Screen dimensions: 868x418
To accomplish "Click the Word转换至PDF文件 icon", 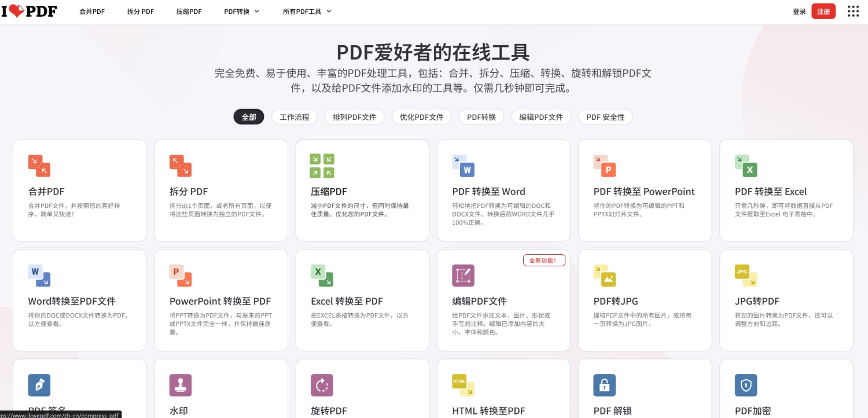I will click(x=39, y=276).
